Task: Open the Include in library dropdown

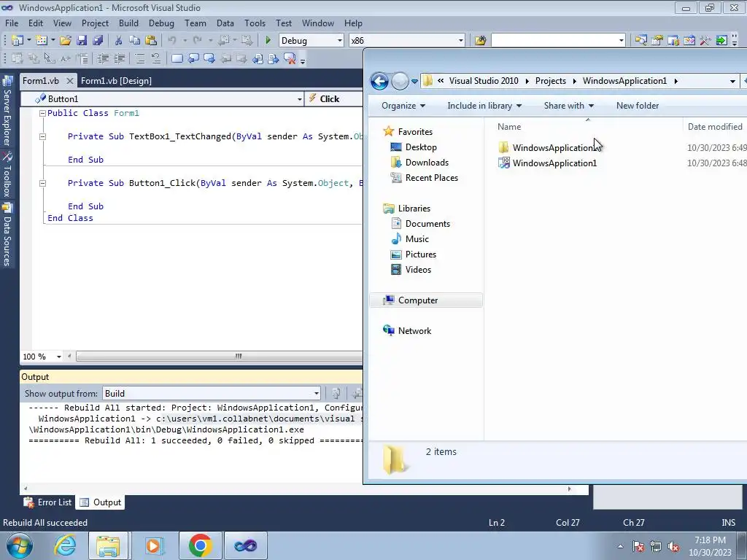Action: (484, 106)
